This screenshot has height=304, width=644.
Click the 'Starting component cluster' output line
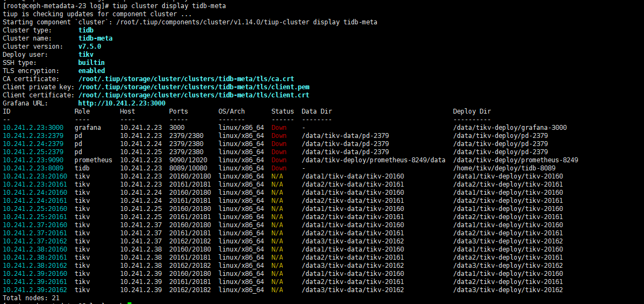(x=190, y=22)
